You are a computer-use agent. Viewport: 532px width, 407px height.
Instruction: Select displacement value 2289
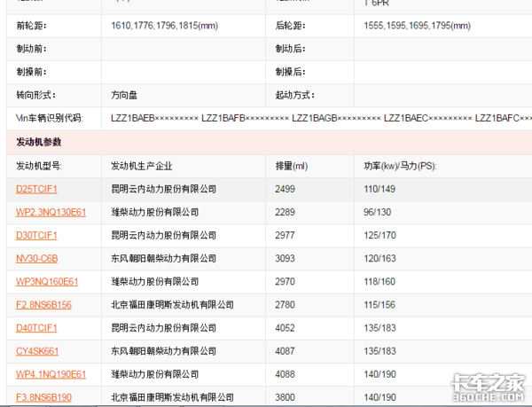tap(285, 212)
